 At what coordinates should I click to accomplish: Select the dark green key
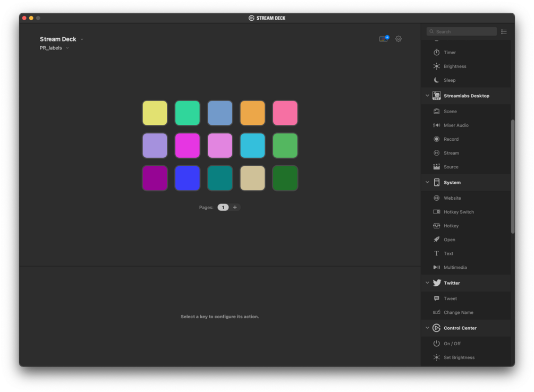point(285,178)
